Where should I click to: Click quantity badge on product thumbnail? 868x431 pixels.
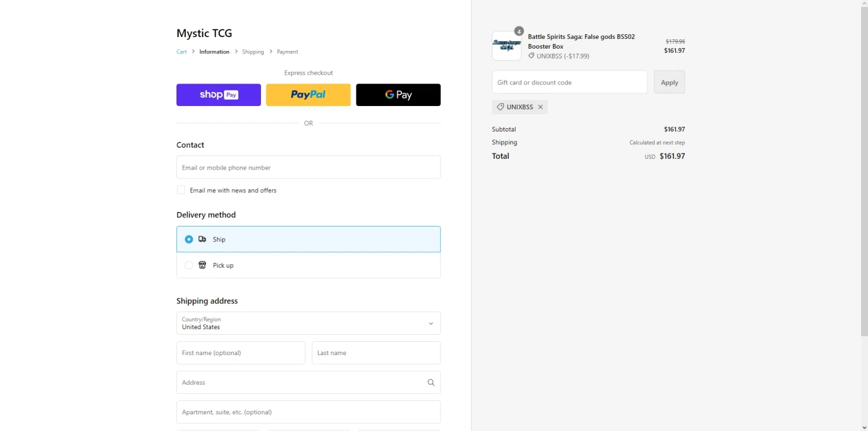(519, 31)
